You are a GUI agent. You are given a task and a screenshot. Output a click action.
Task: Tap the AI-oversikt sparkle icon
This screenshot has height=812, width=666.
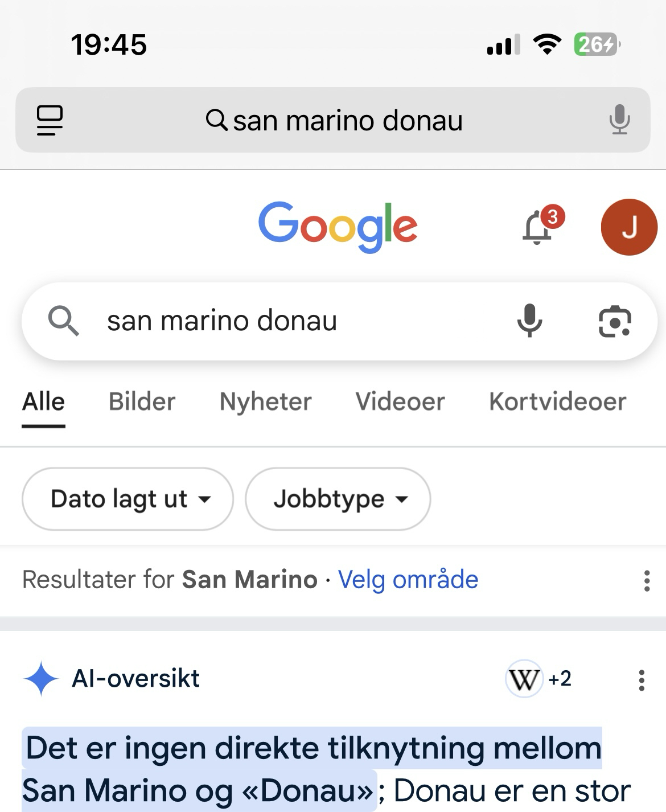pos(41,679)
